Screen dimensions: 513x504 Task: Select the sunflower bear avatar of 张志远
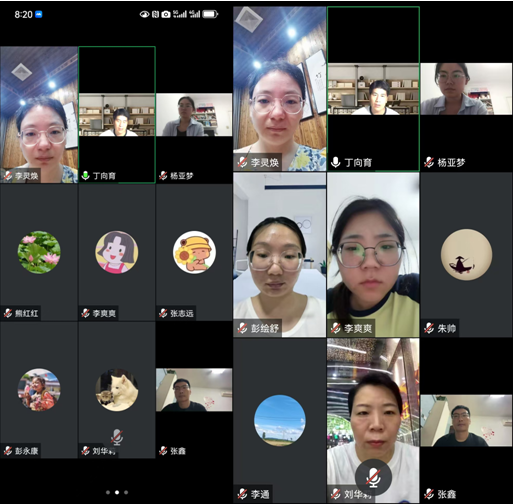194,252
